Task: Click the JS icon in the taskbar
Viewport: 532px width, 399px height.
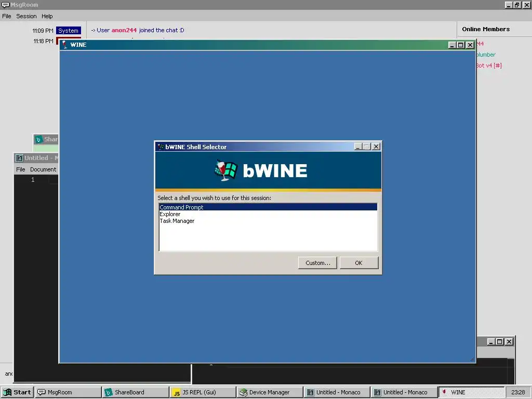Action: click(177, 393)
